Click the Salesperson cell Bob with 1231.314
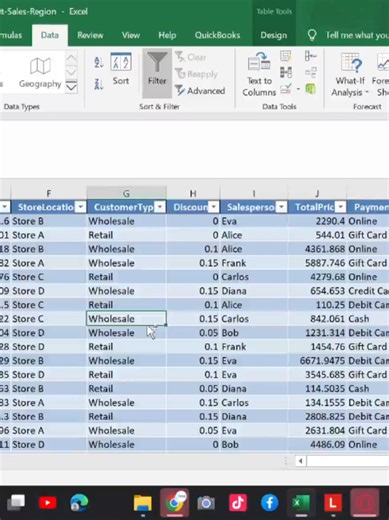389x520 pixels. 254,333
